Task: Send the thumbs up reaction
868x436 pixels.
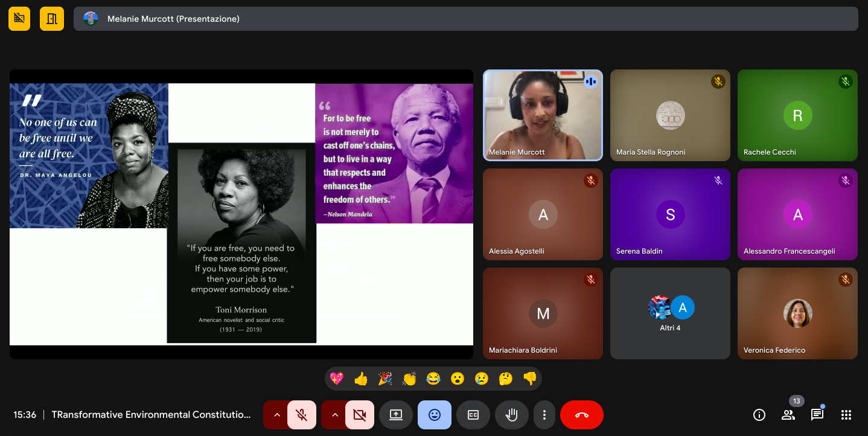Action: click(361, 379)
